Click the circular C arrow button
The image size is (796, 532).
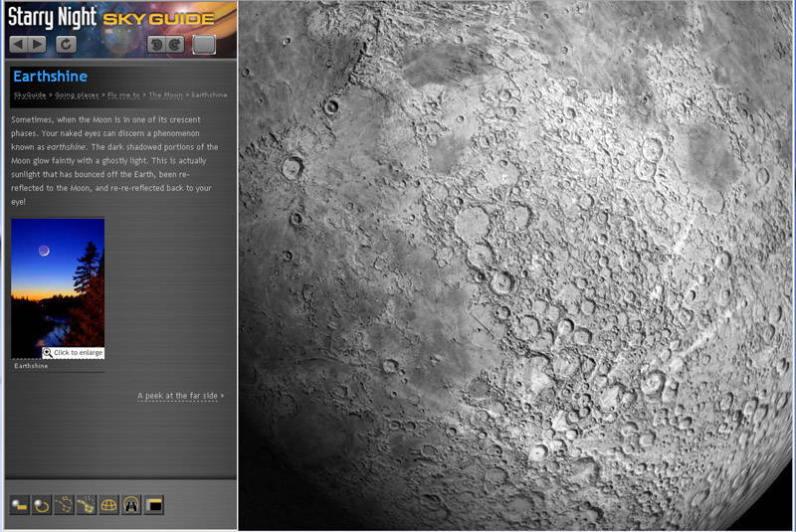click(175, 45)
